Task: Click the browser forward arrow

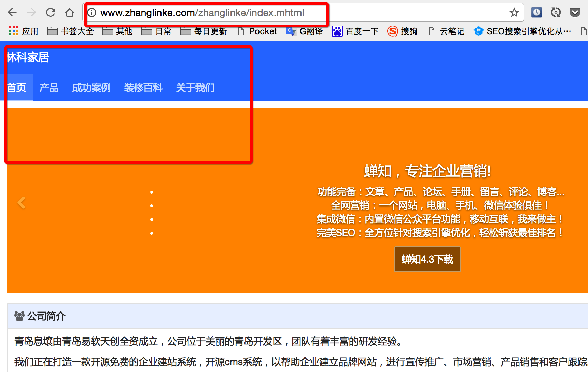Action: [31, 13]
